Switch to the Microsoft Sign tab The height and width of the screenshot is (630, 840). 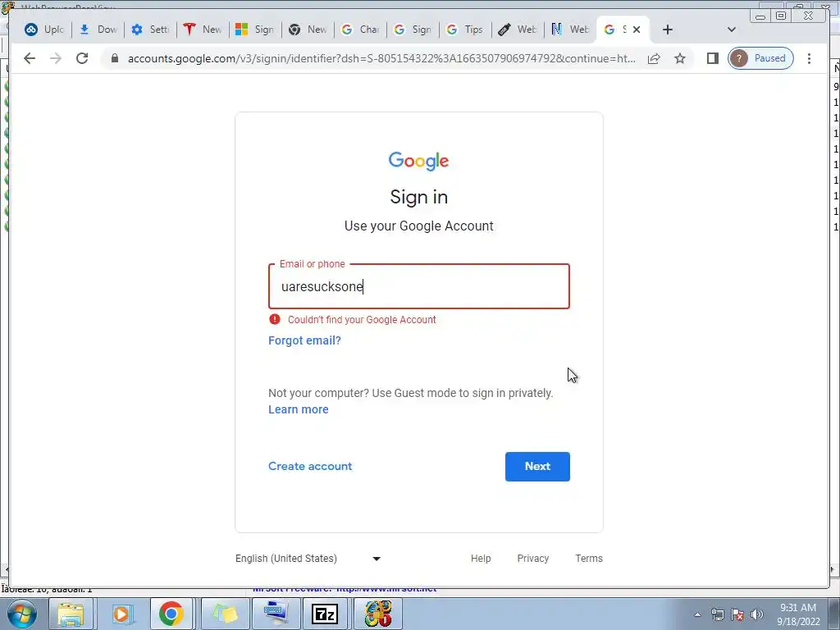(x=256, y=30)
